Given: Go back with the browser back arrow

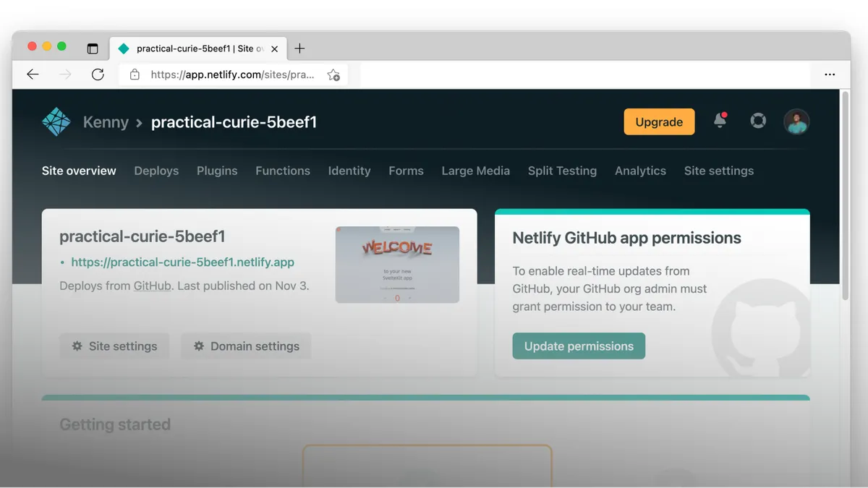Looking at the screenshot, I should point(33,74).
